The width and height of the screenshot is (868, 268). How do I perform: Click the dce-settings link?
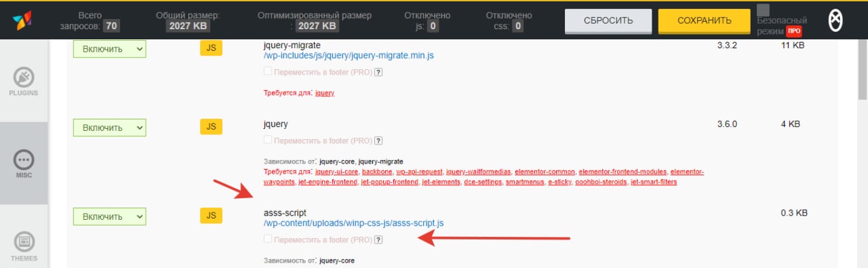tap(483, 182)
